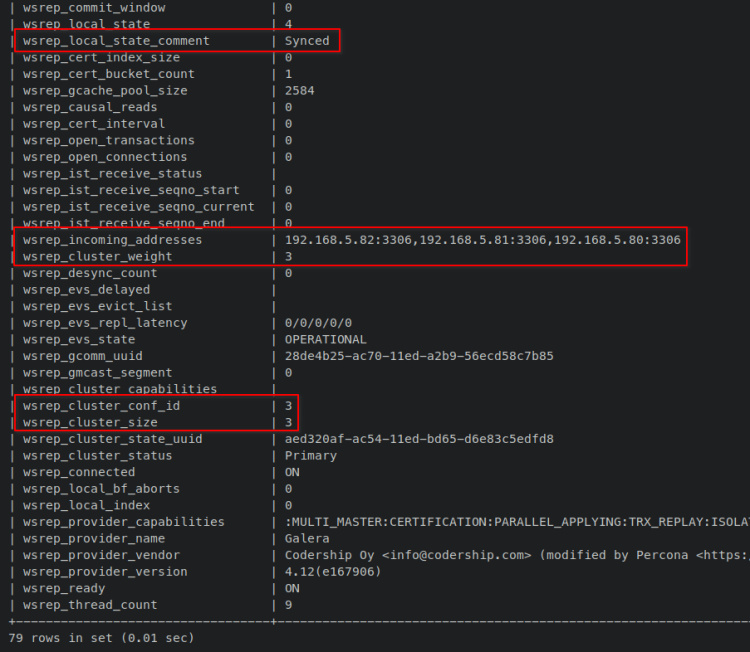The height and width of the screenshot is (652, 750).
Task: Click the Primary cluster status value
Action: click(311, 456)
